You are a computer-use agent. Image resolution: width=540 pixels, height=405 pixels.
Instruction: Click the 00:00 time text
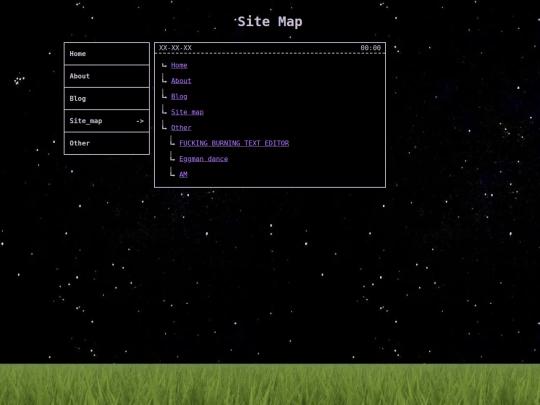point(371,48)
